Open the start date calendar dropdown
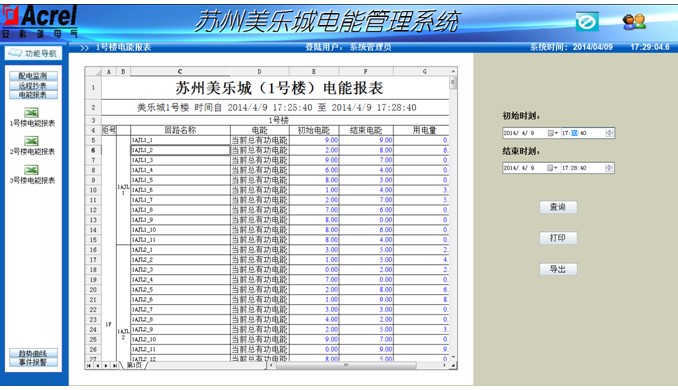Viewport: 678px width, 390px height. tap(553, 133)
